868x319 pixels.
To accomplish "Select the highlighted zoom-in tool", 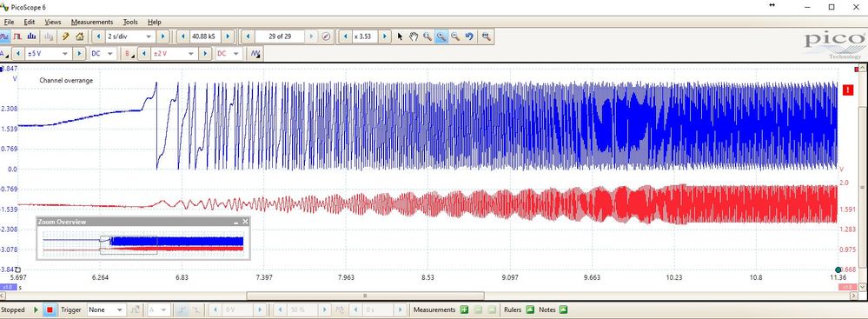I will point(441,37).
